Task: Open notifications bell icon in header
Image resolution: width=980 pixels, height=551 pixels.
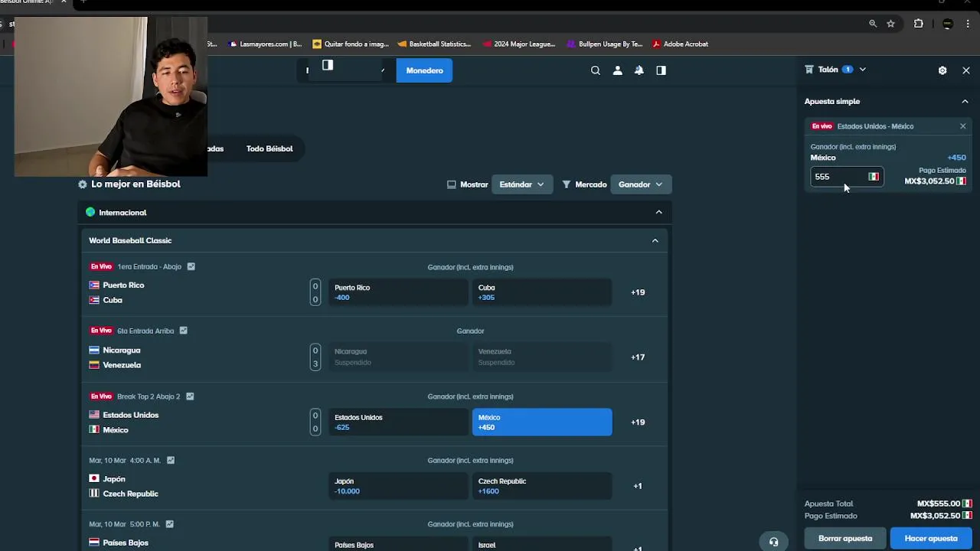Action: click(x=639, y=70)
